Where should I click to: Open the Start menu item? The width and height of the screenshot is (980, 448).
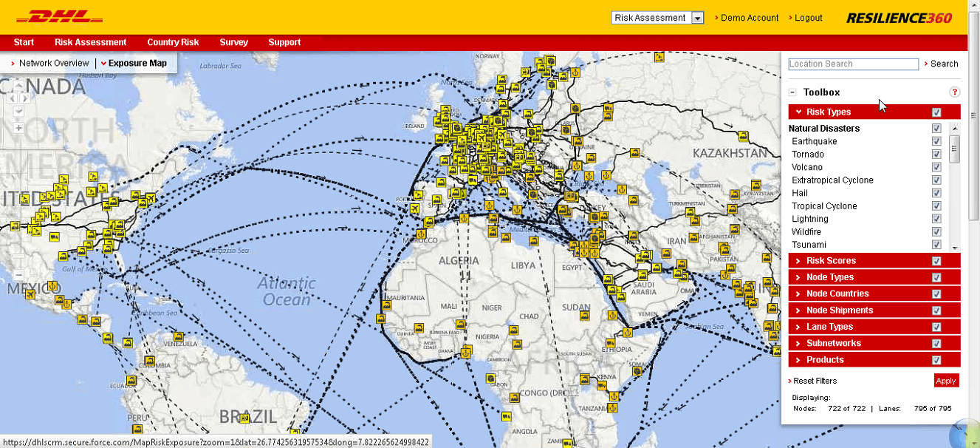pyautogui.click(x=24, y=42)
